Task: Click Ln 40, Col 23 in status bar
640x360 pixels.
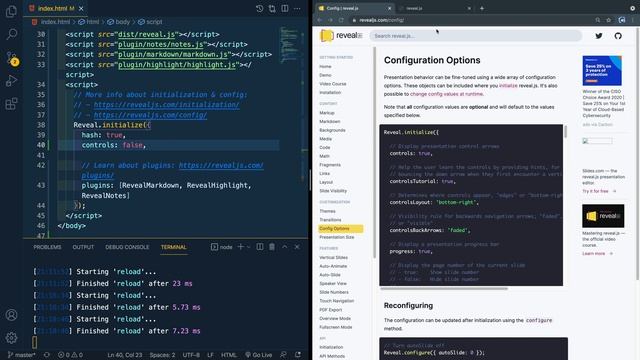Action: coord(124,355)
